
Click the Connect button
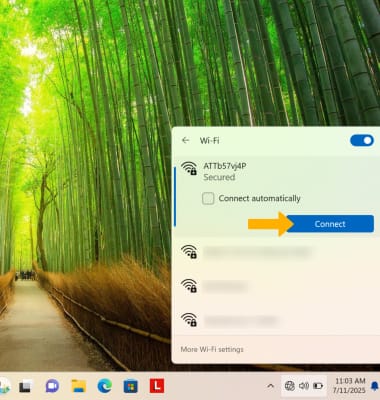pos(330,224)
